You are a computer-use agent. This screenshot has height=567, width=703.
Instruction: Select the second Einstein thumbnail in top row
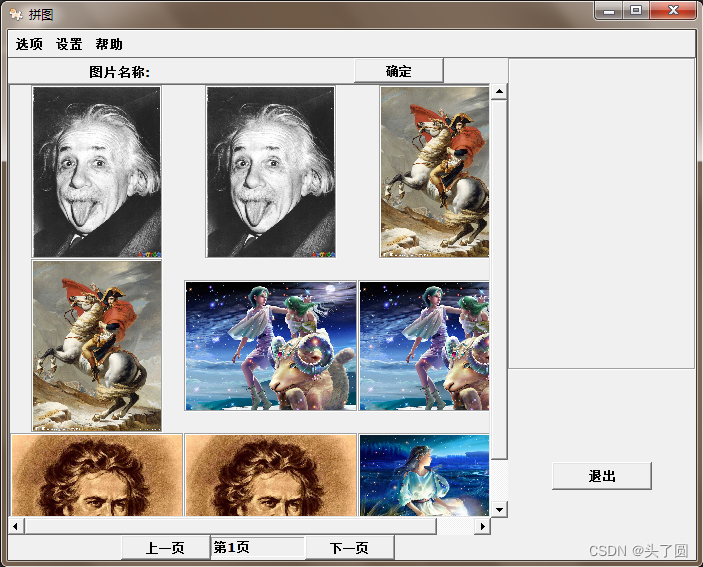pos(271,172)
